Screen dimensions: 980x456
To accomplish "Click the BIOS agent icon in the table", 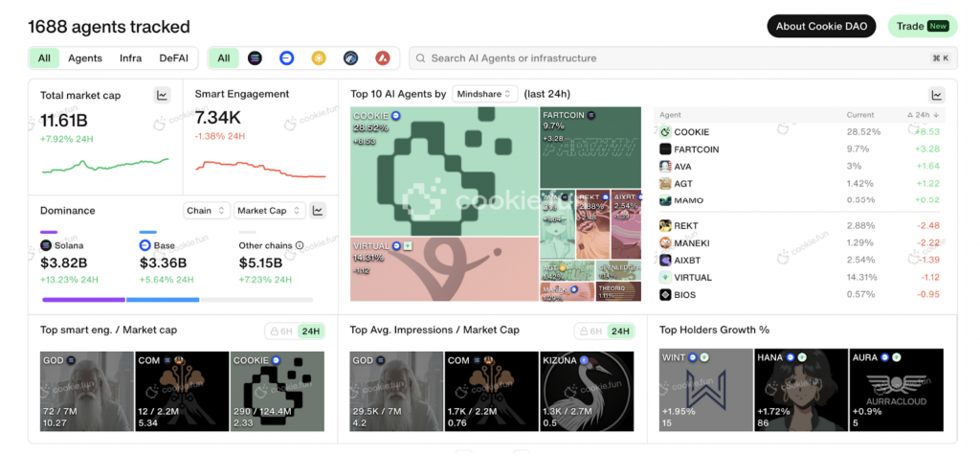I will (x=665, y=295).
